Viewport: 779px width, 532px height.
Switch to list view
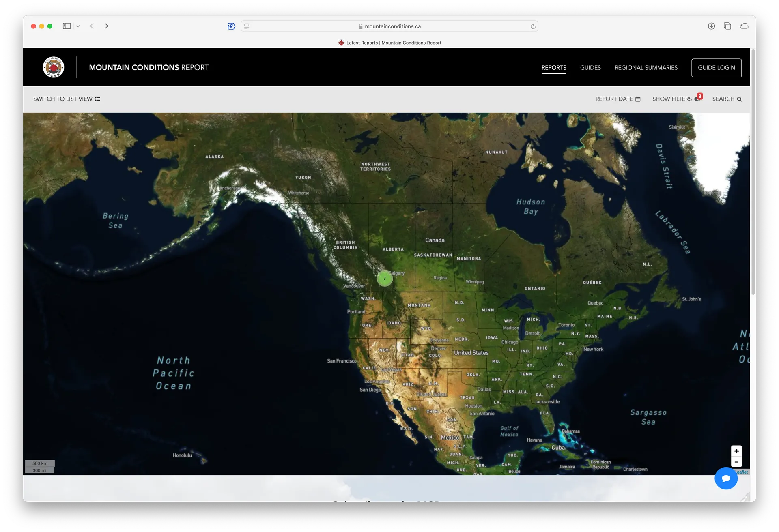pyautogui.click(x=62, y=99)
